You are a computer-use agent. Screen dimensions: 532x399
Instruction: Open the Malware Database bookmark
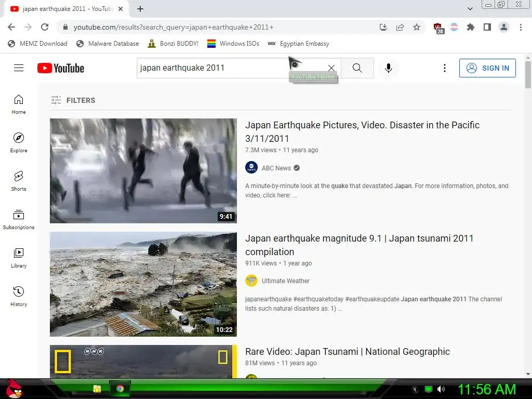pyautogui.click(x=108, y=44)
